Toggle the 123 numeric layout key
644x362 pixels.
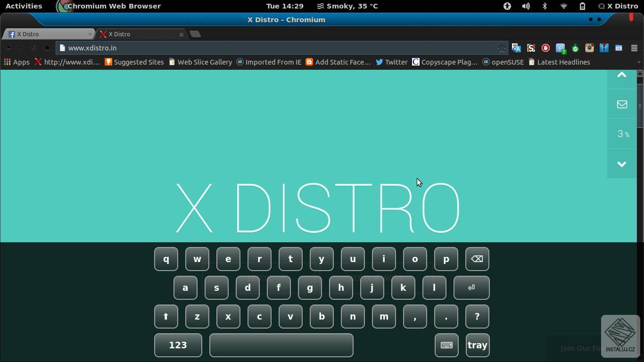(178, 346)
